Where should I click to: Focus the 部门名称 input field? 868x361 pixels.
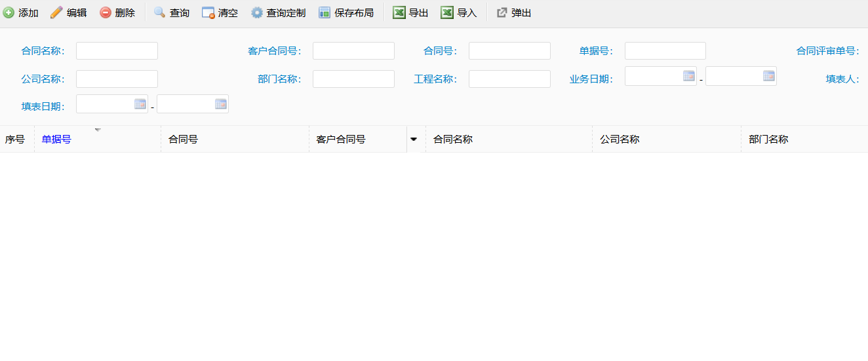coord(353,79)
